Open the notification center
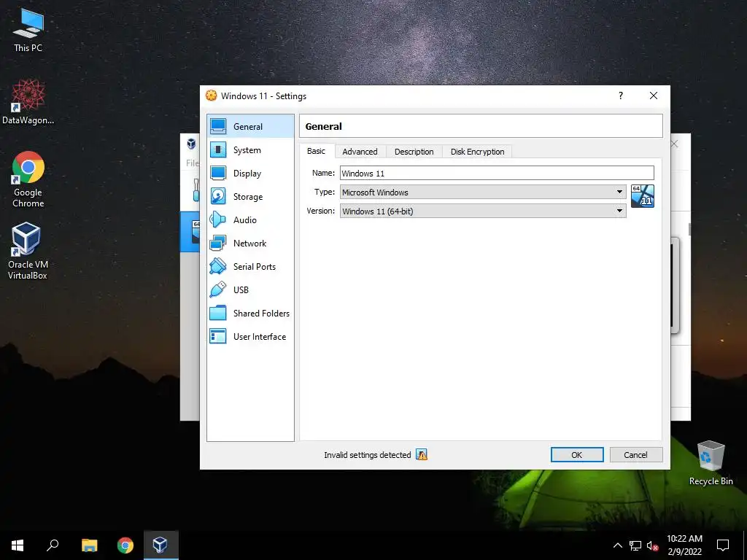This screenshot has width=747, height=560. point(723,545)
